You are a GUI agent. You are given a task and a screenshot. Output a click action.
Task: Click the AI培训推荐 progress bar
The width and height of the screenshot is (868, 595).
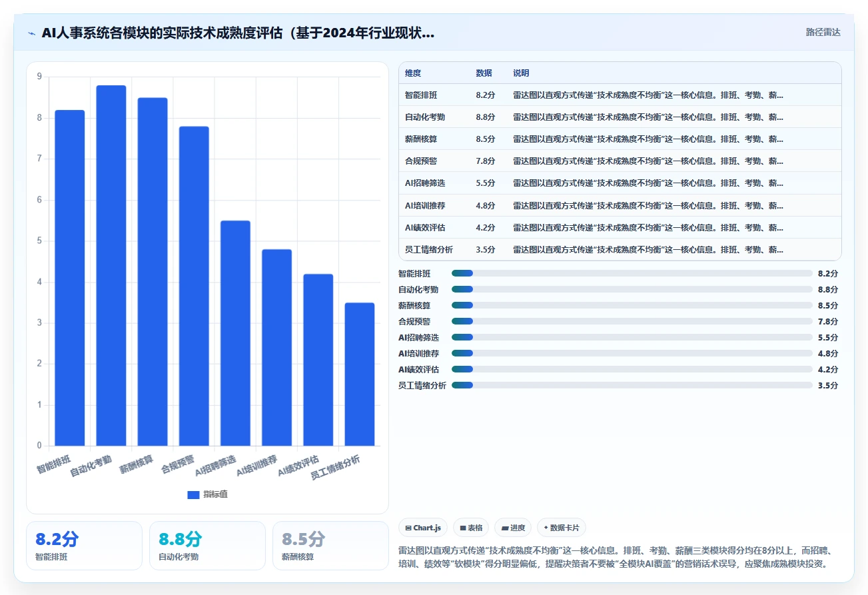pos(632,353)
